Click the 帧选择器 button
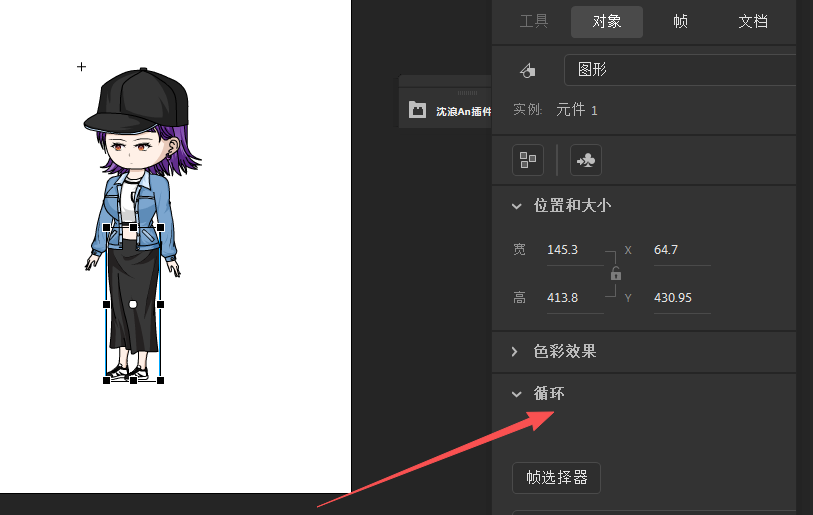The height and width of the screenshot is (515, 813). [x=556, y=478]
